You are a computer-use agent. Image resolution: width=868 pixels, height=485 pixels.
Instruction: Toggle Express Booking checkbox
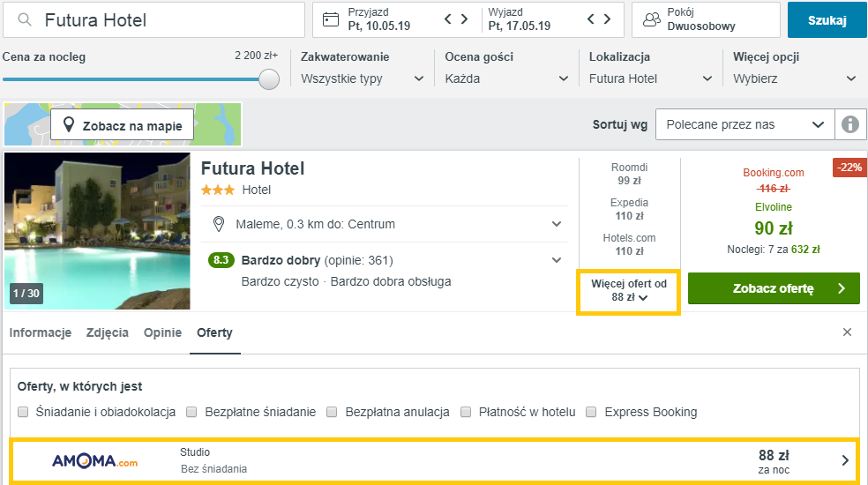[x=591, y=412]
